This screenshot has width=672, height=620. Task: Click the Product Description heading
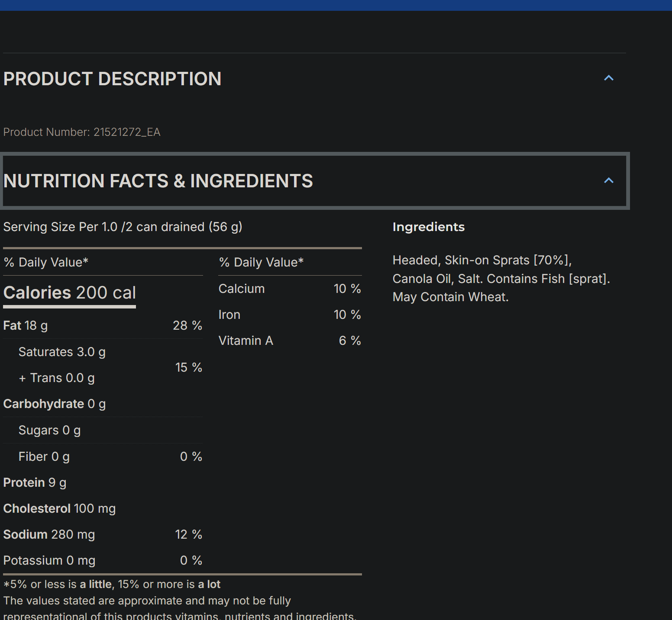tap(112, 79)
